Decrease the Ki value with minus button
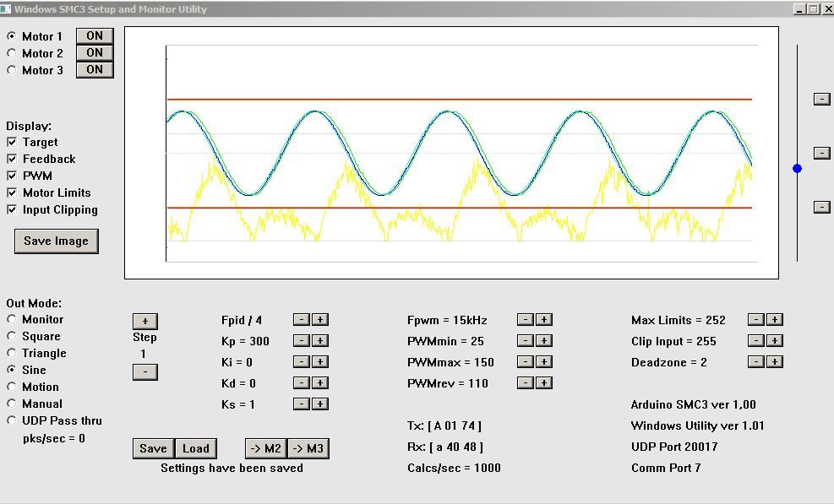 301,362
